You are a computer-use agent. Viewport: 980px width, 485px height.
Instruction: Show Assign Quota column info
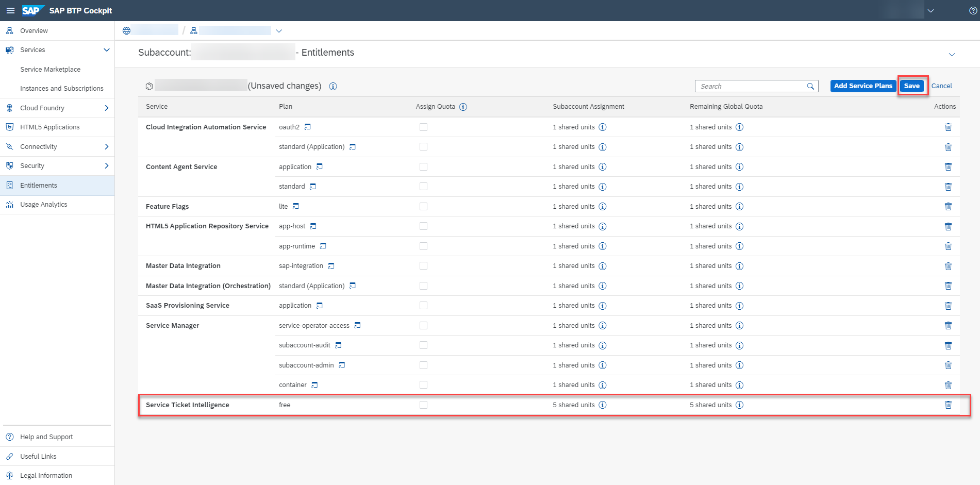coord(463,107)
